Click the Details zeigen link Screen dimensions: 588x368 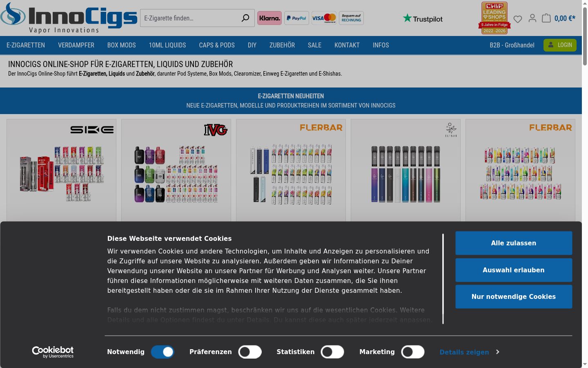coord(464,352)
